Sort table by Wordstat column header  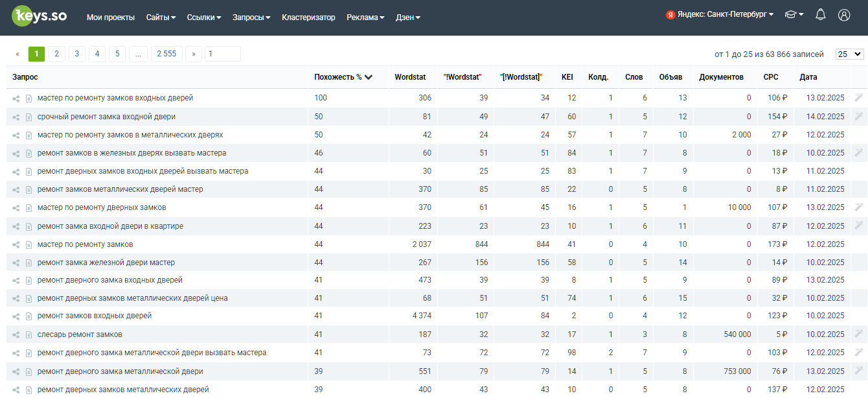(410, 77)
